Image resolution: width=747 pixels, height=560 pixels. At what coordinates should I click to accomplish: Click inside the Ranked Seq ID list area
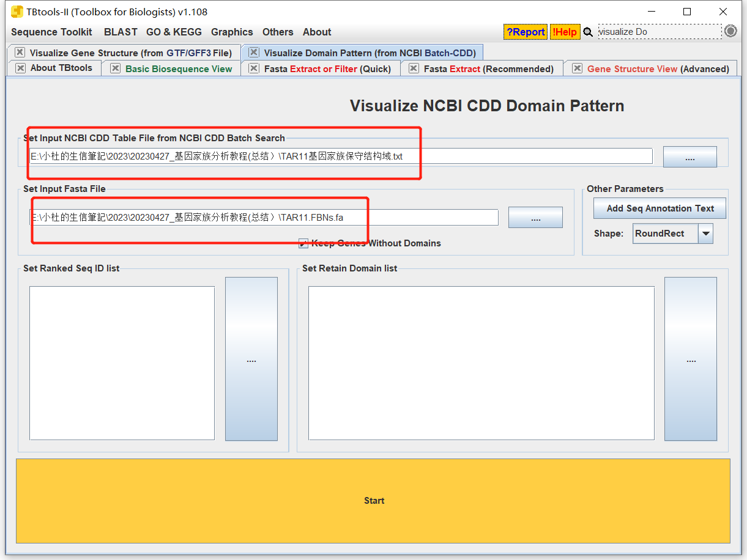click(122, 363)
